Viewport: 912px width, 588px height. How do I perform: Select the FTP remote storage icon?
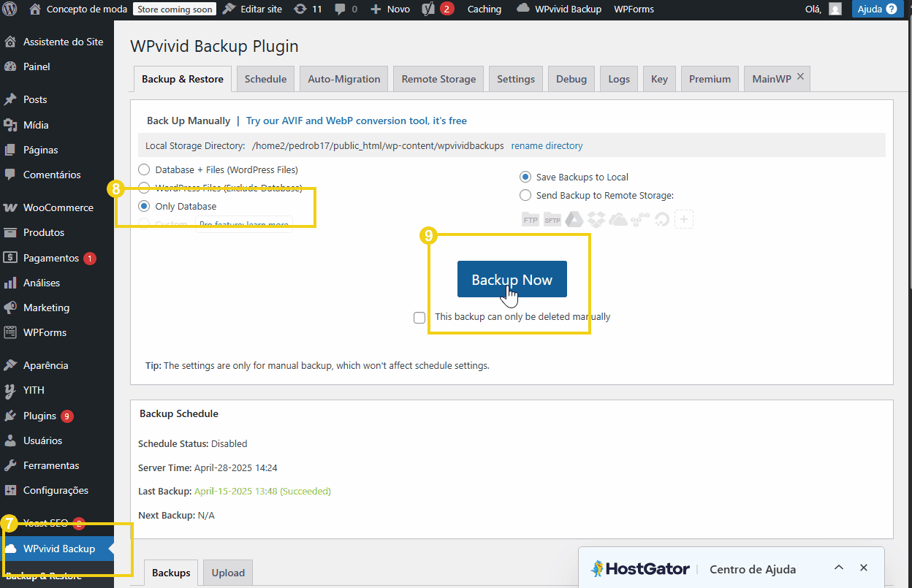530,219
